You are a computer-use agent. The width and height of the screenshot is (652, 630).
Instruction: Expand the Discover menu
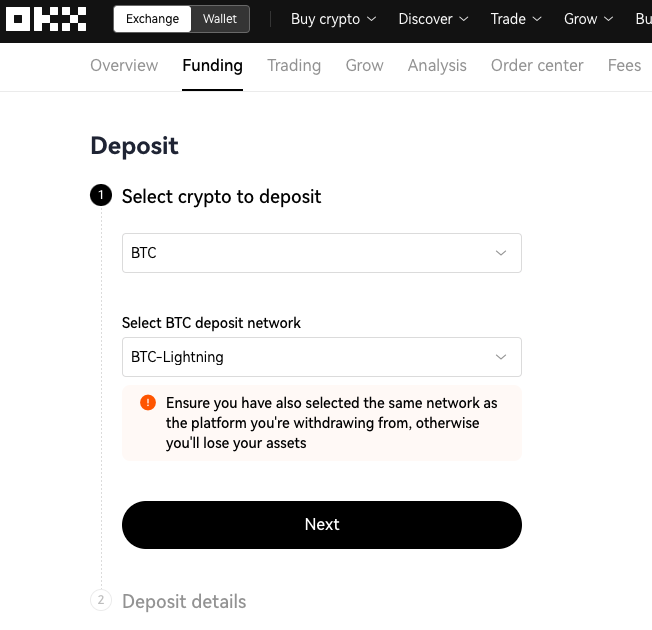point(433,19)
